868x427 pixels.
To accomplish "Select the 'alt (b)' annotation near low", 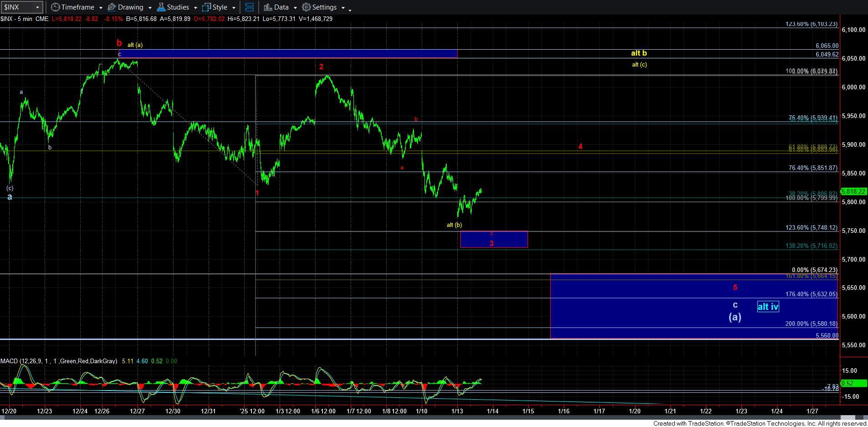I will click(454, 225).
